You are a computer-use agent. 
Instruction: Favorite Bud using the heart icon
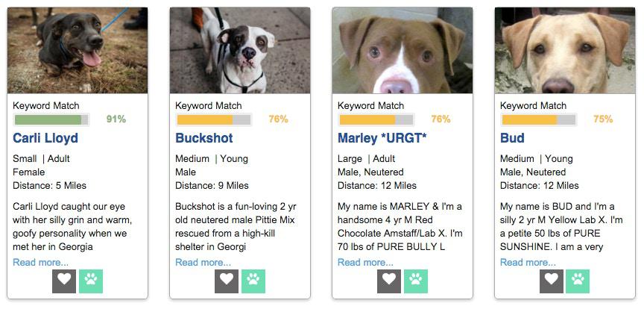552,281
